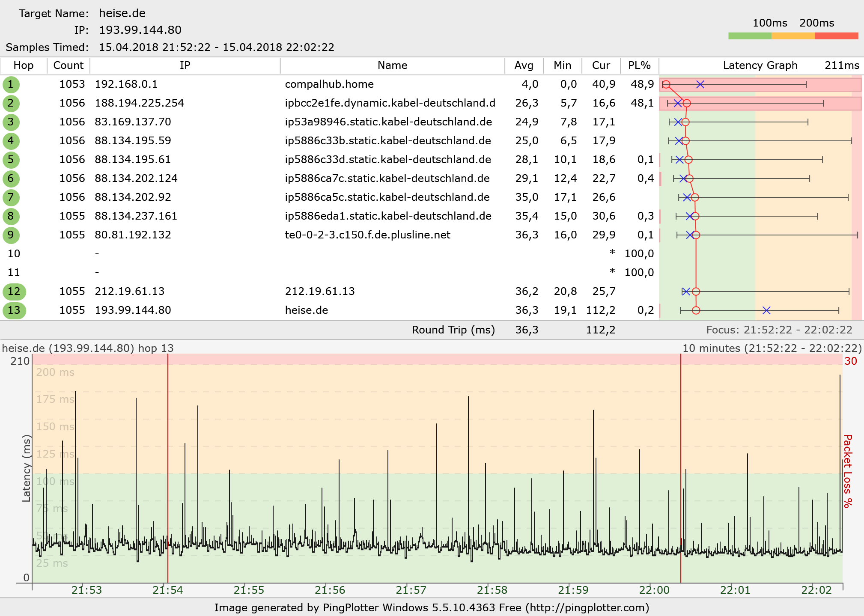The width and height of the screenshot is (864, 616).
Task: Click the heise.de hop 13 graph title
Action: (88, 348)
